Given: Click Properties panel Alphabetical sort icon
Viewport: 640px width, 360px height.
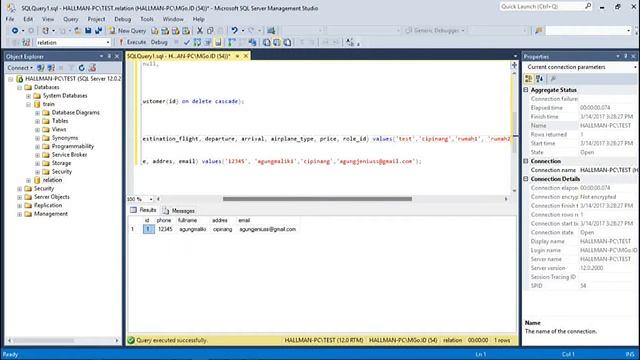Looking at the screenshot, I should 540,79.
